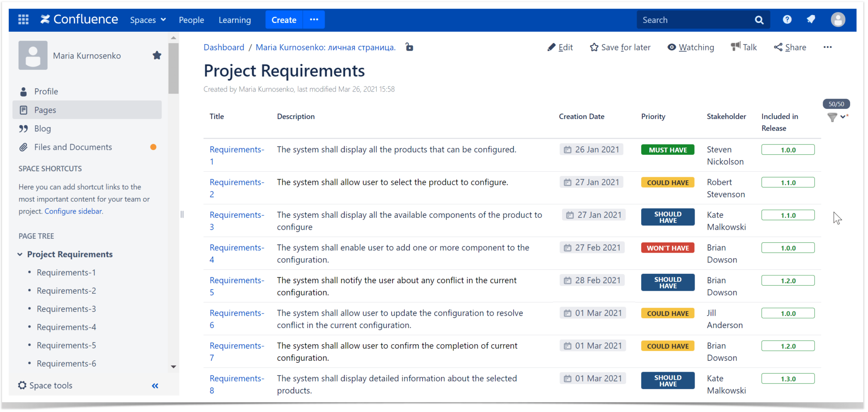Click the unlocked padlock restrictions icon
This screenshot has height=412, width=868.
click(x=409, y=47)
